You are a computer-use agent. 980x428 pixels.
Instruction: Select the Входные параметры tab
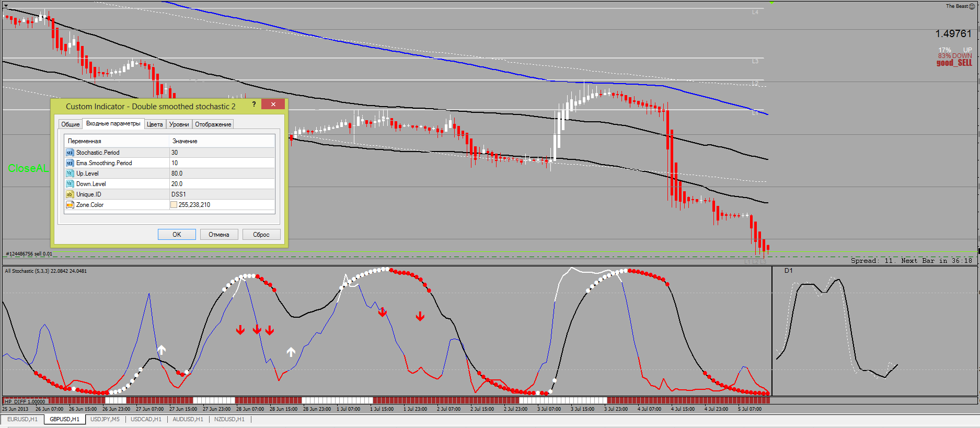(113, 123)
